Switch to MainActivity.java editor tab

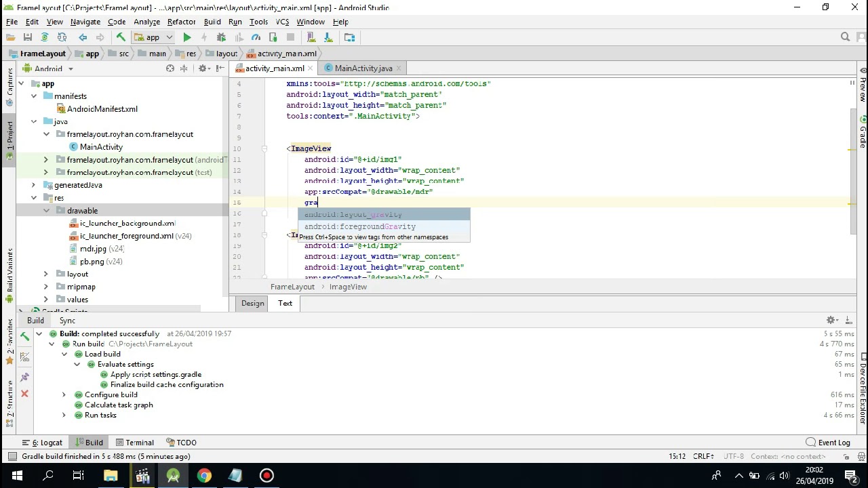click(363, 68)
